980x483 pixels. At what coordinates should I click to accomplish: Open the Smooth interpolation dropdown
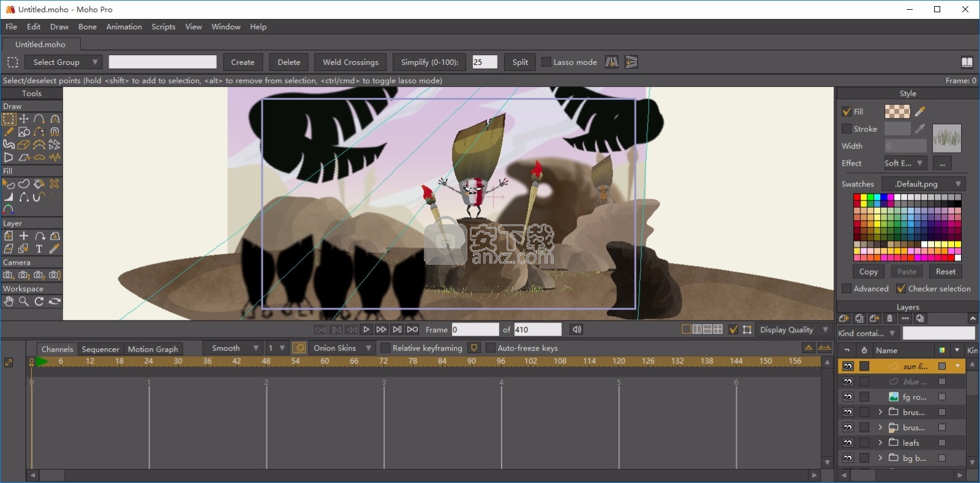pyautogui.click(x=233, y=348)
